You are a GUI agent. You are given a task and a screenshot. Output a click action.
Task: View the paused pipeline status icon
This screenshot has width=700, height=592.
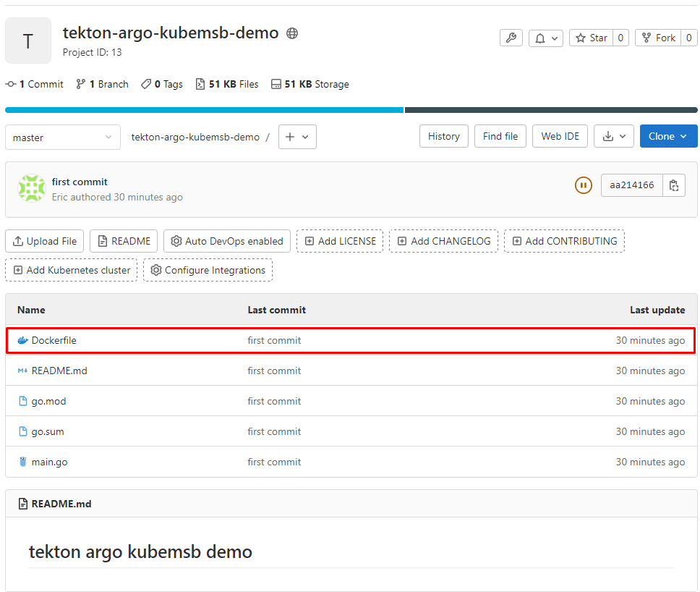[x=583, y=185]
